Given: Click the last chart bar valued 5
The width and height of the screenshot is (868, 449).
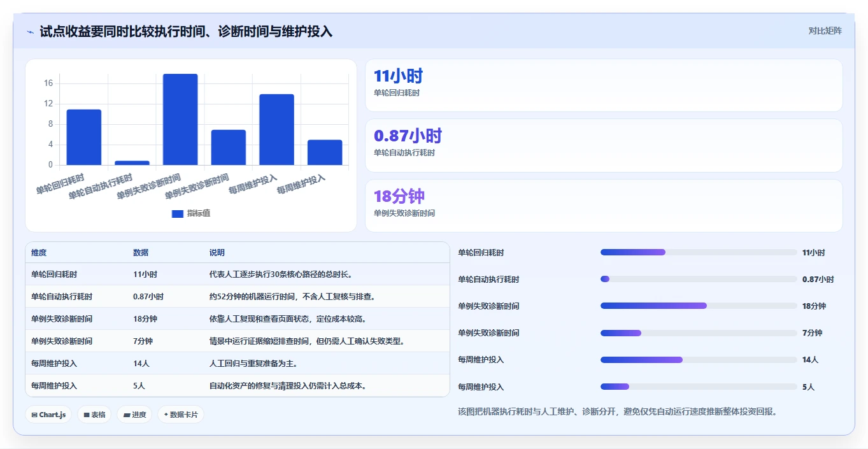Looking at the screenshot, I should (325, 152).
